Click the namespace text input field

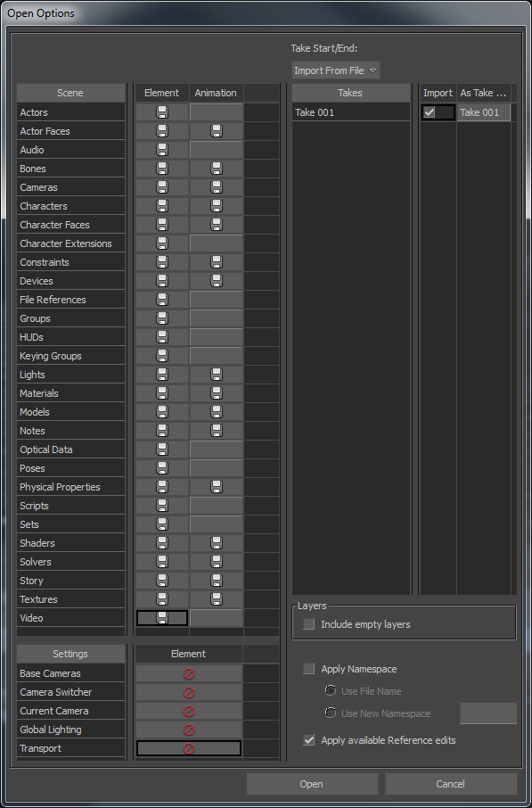click(x=488, y=713)
